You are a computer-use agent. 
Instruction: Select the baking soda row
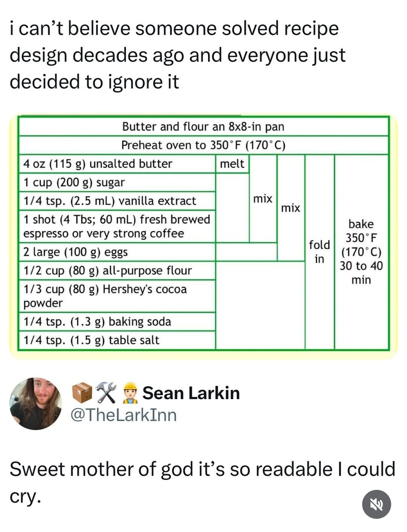tap(117, 322)
